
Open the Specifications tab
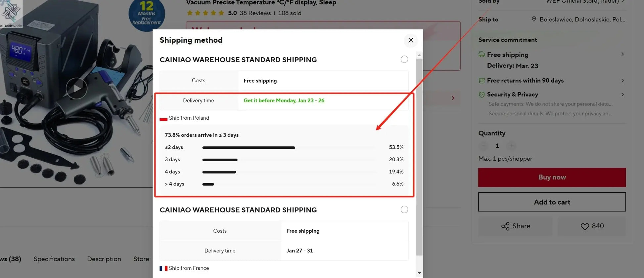click(54, 259)
